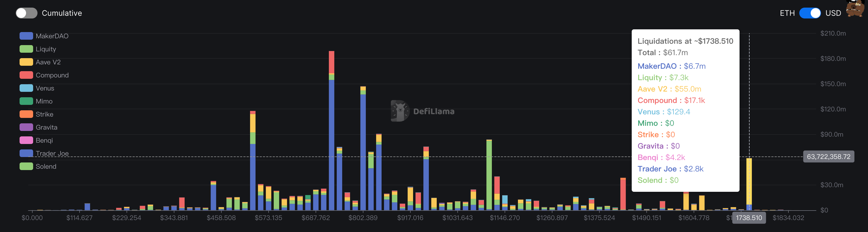The image size is (868, 232).
Task: Click the highlighted yellow bar at $1738.510
Action: tap(749, 184)
